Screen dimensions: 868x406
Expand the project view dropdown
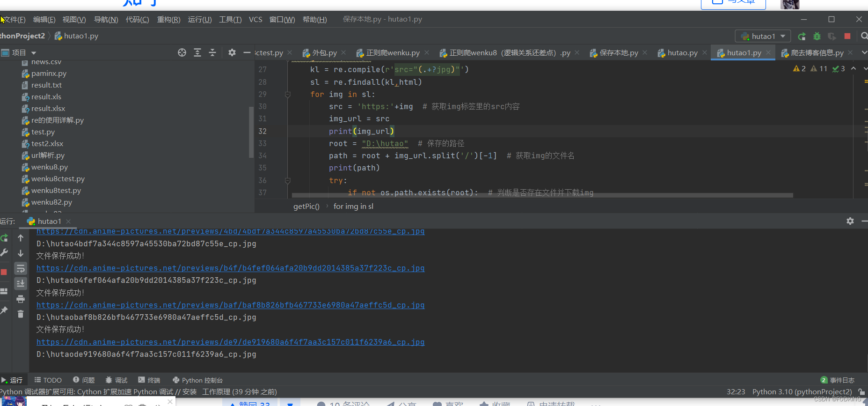coord(34,53)
